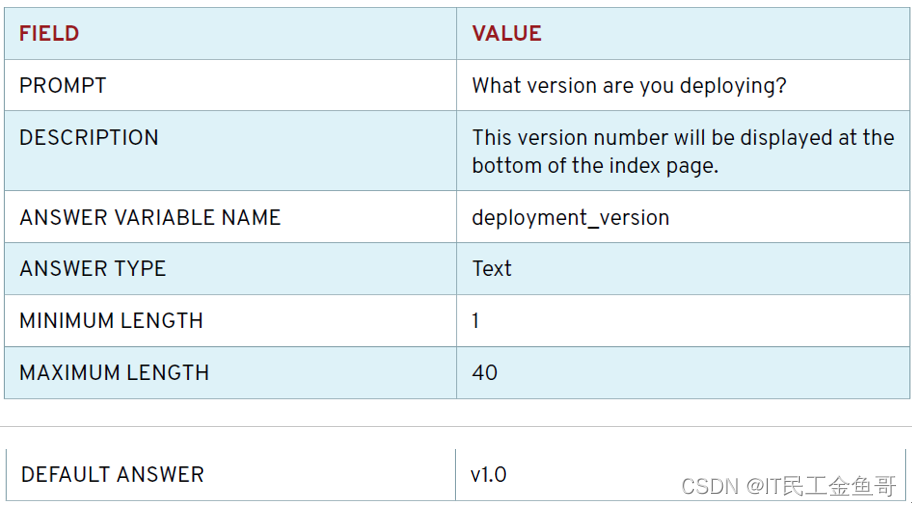Select the MAXIMUM LENGTH label
This screenshot has width=912, height=506.
[114, 373]
